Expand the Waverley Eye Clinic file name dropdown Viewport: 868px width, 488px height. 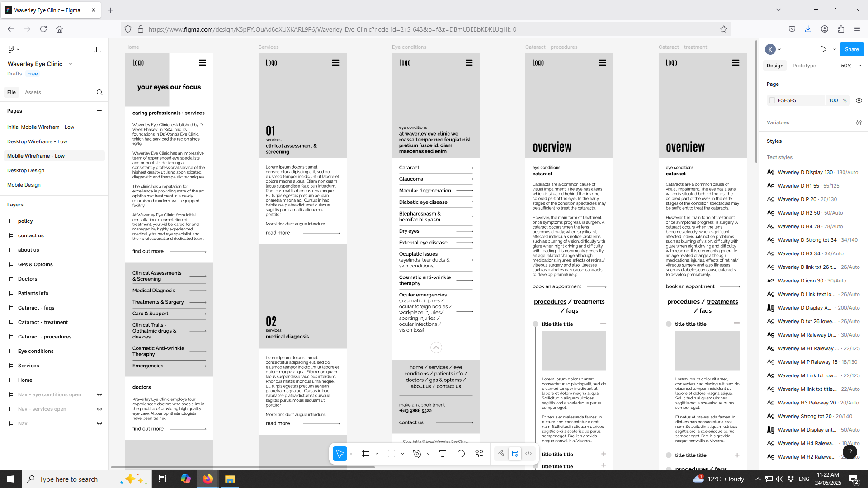71,64
